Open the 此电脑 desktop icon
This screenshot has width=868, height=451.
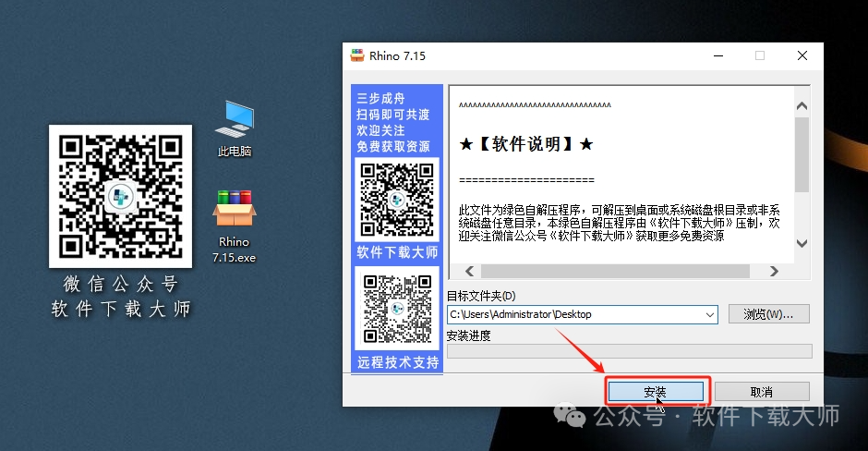coord(235,128)
